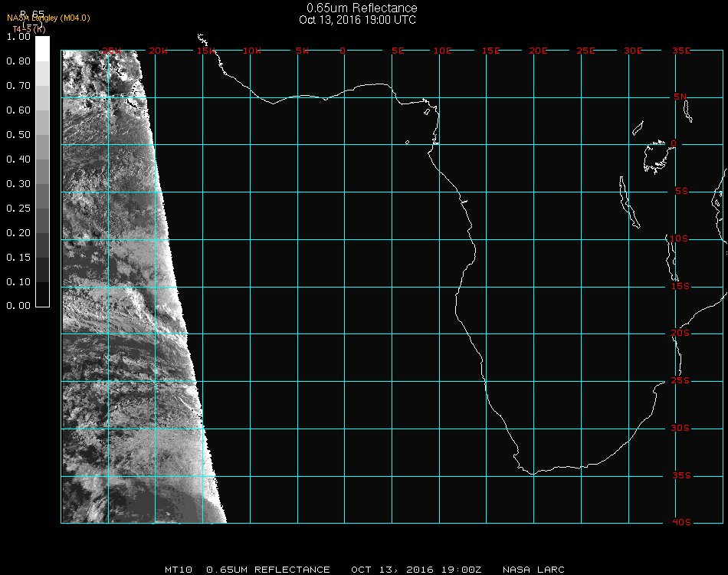Click the 35E longitude label at top right
The width and height of the screenshot is (728, 575).
pos(681,51)
